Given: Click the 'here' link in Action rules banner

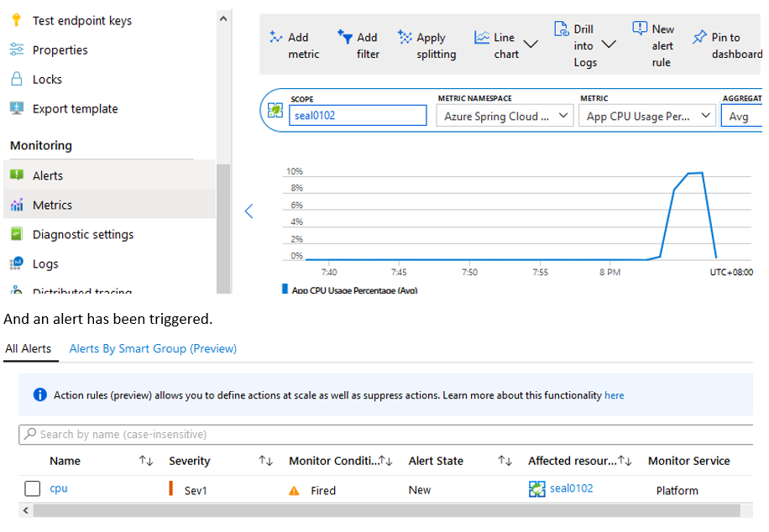Looking at the screenshot, I should click(x=614, y=395).
